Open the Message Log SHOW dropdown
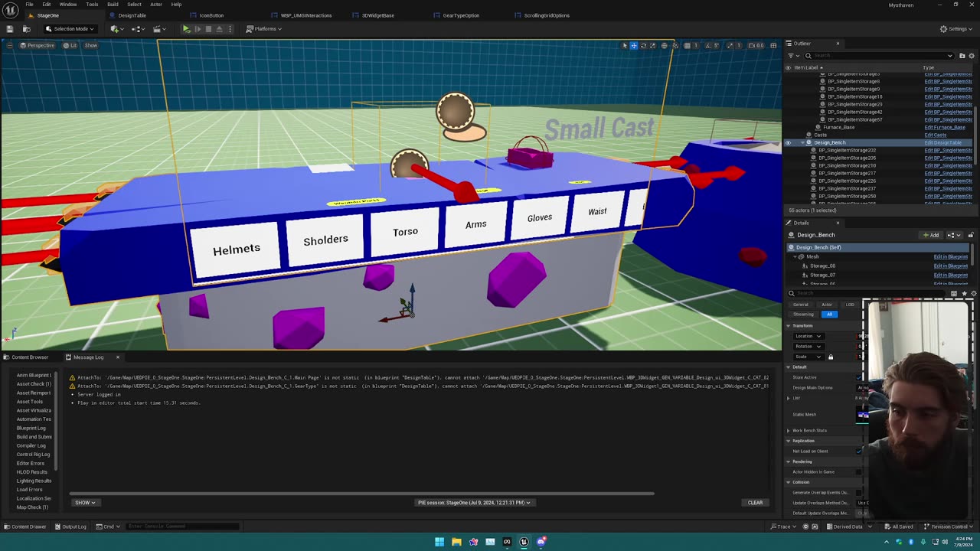 click(x=85, y=503)
